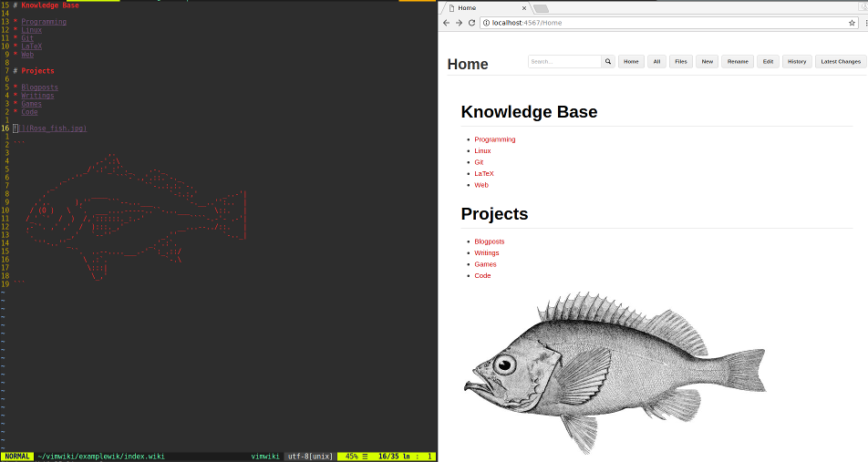Create a page with the New button

click(x=707, y=61)
